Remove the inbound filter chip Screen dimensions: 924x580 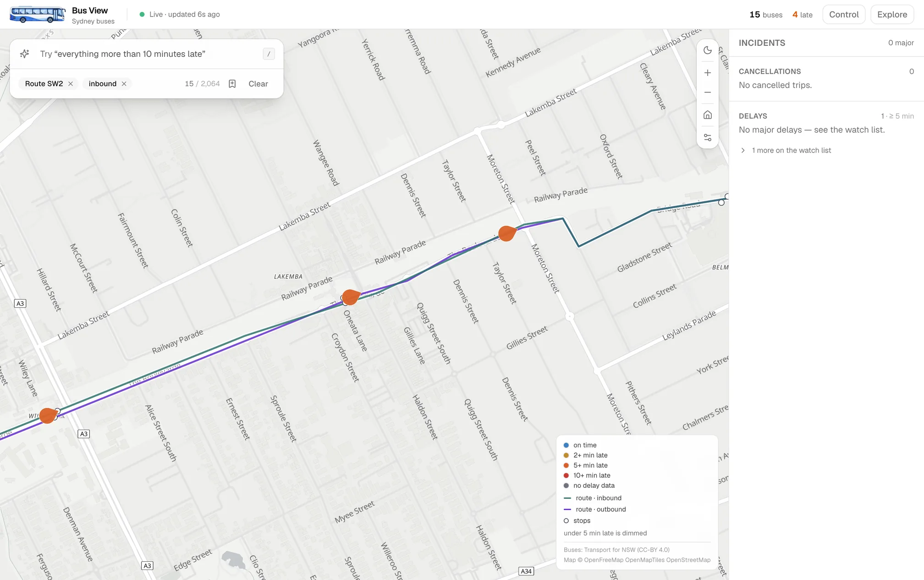coord(124,84)
